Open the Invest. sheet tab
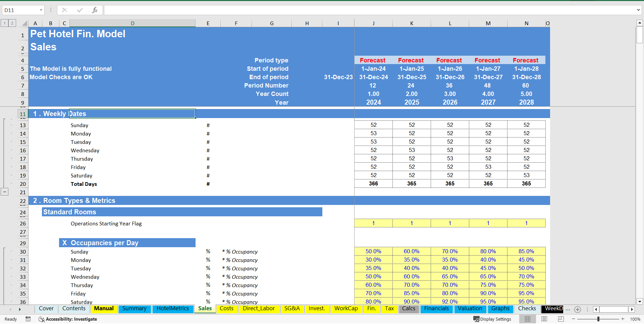This screenshot has height=324, width=644. tap(317, 309)
